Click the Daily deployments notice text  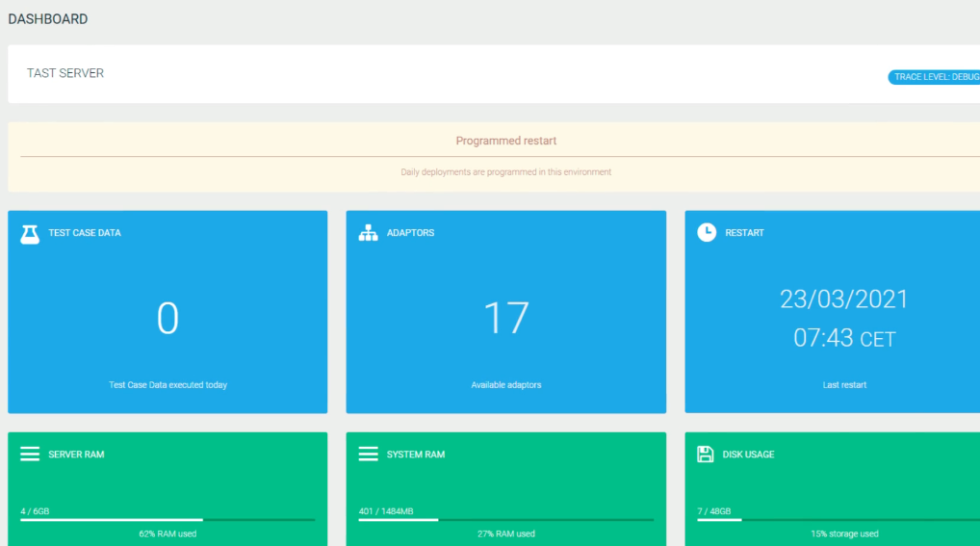click(x=506, y=172)
